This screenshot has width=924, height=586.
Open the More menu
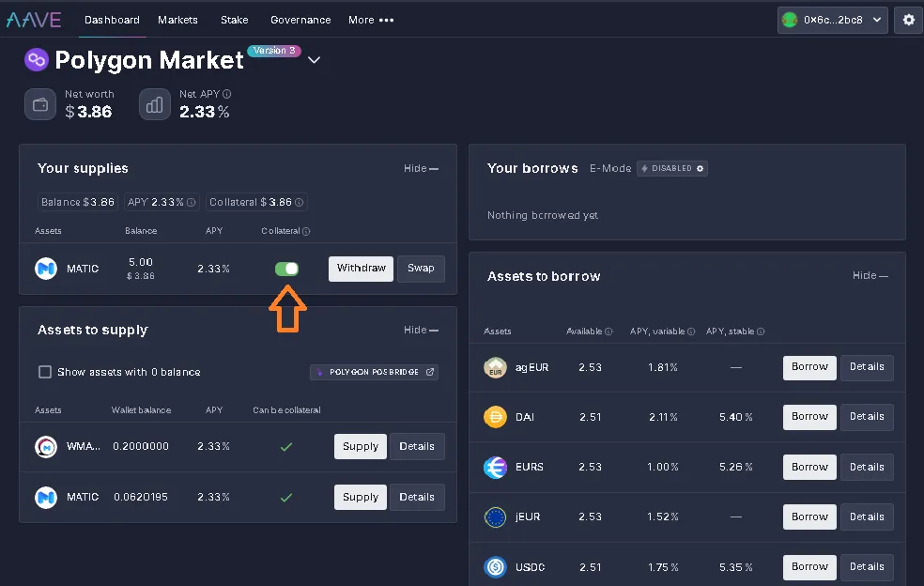[x=371, y=20]
